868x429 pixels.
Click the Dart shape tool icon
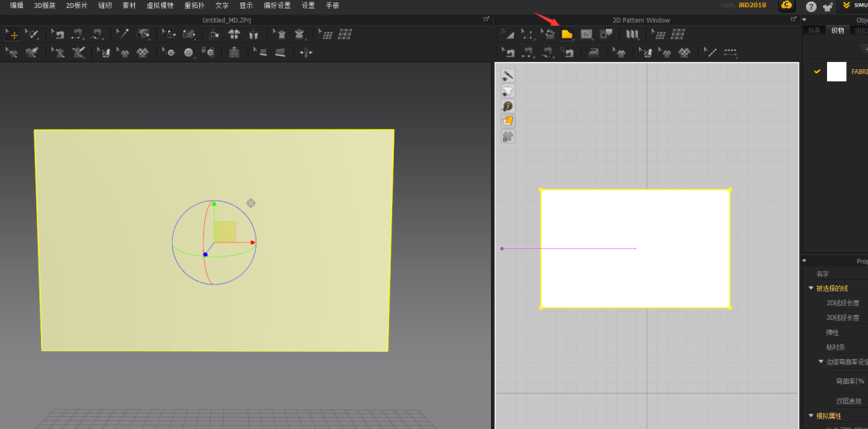pos(606,35)
